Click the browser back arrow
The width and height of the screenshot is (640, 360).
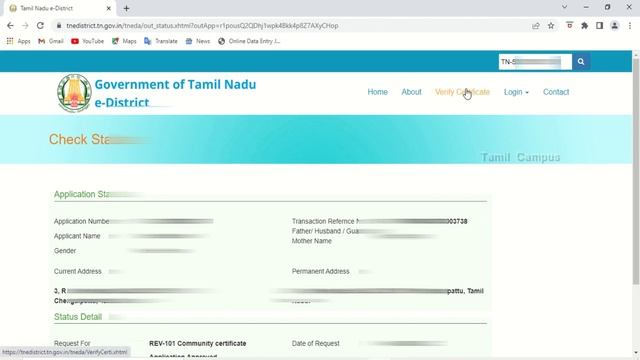point(10,25)
